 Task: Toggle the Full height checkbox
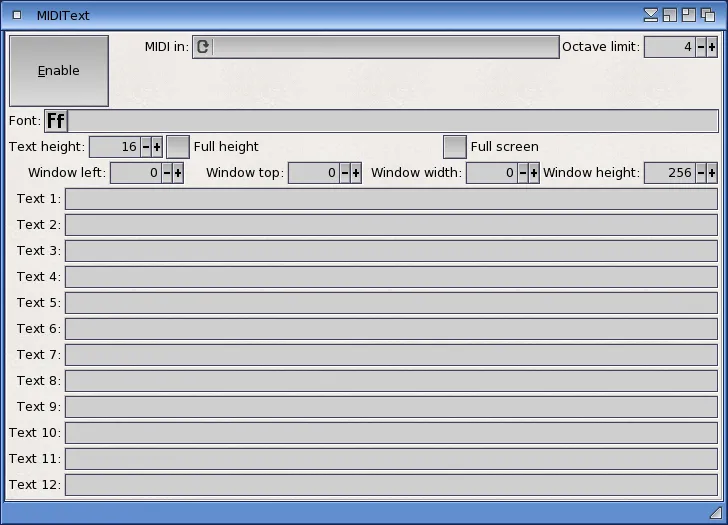pyautogui.click(x=177, y=147)
